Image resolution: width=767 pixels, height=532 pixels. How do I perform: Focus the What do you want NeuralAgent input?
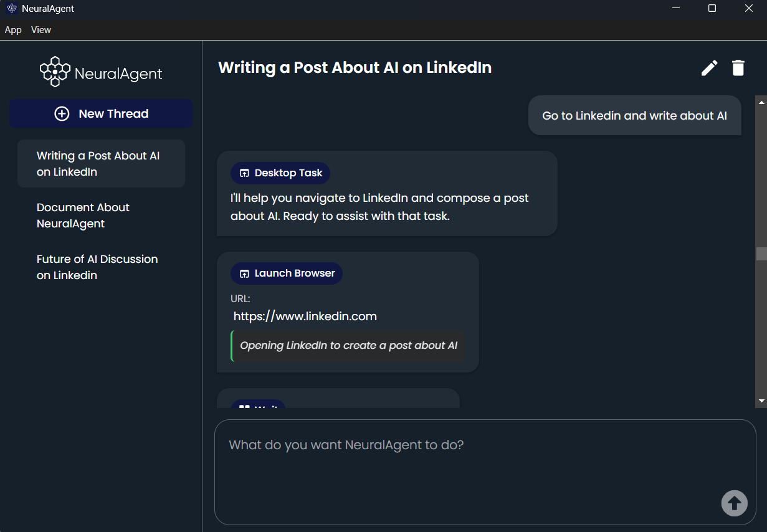pyautogui.click(x=485, y=472)
